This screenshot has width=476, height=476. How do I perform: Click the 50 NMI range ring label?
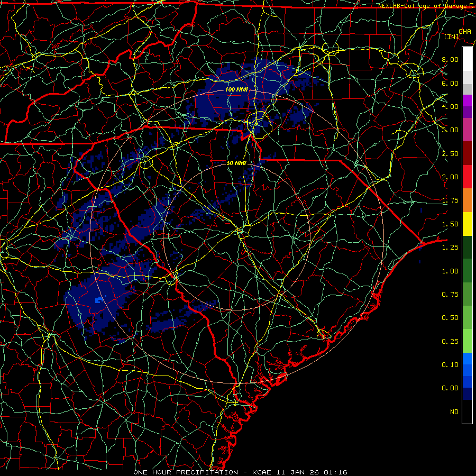[236, 163]
